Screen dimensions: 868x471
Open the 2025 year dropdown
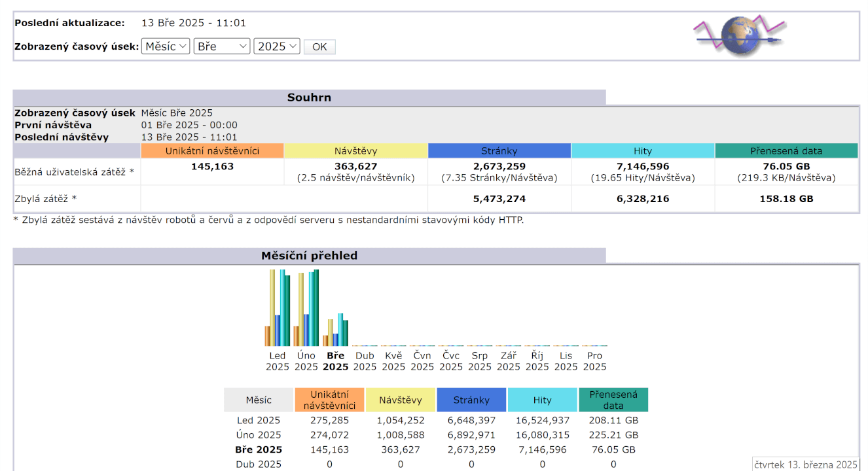[277, 46]
